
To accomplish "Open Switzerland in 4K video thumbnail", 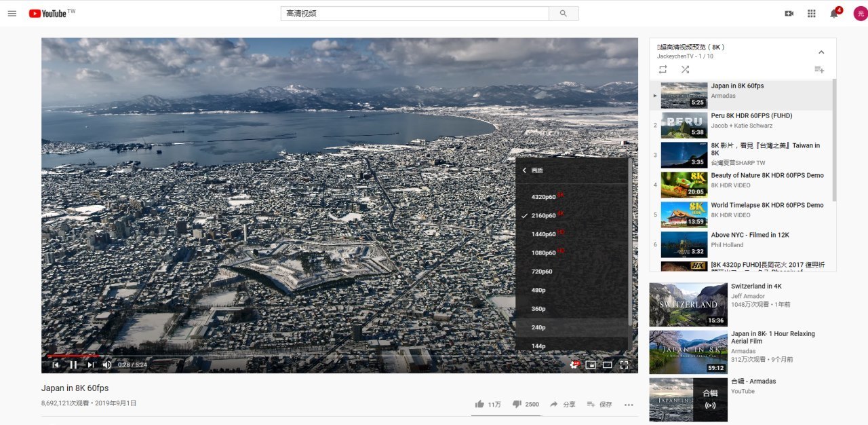I will pos(688,304).
